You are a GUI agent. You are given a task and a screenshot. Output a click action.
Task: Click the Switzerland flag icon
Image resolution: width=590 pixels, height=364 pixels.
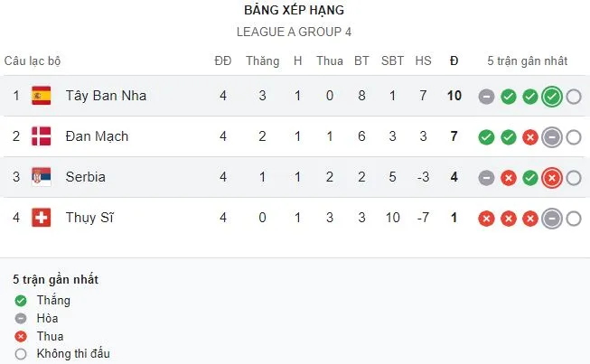coord(41,218)
